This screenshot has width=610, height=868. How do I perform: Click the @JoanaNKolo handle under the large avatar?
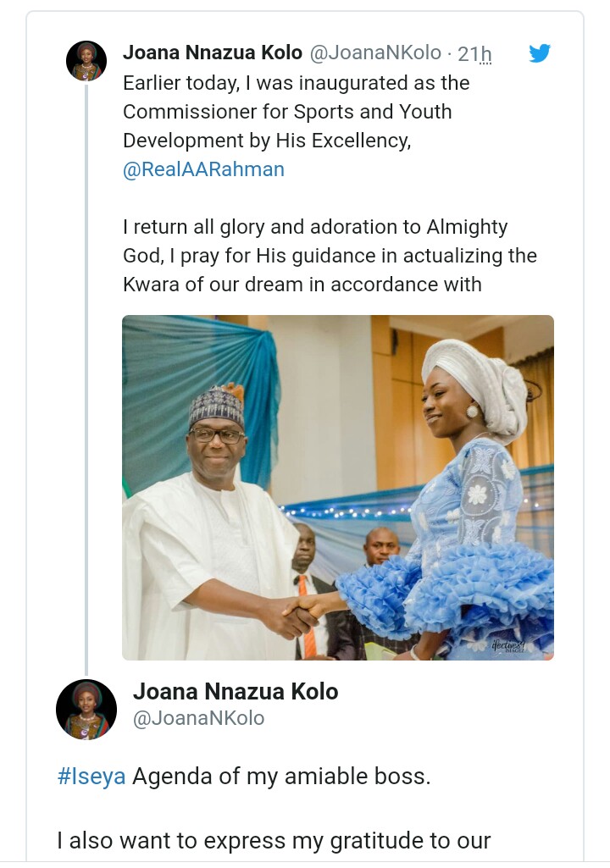point(198,718)
